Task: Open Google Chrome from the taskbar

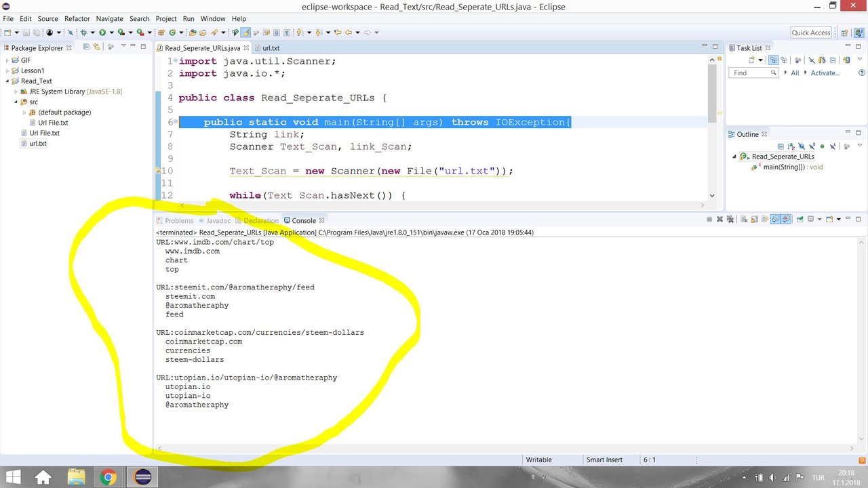Action: click(108, 476)
